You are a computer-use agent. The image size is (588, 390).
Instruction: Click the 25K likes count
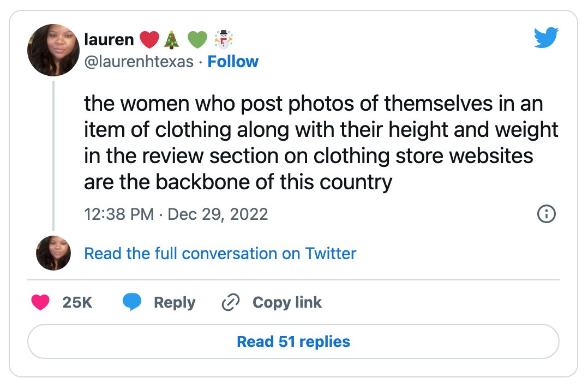pos(77,302)
